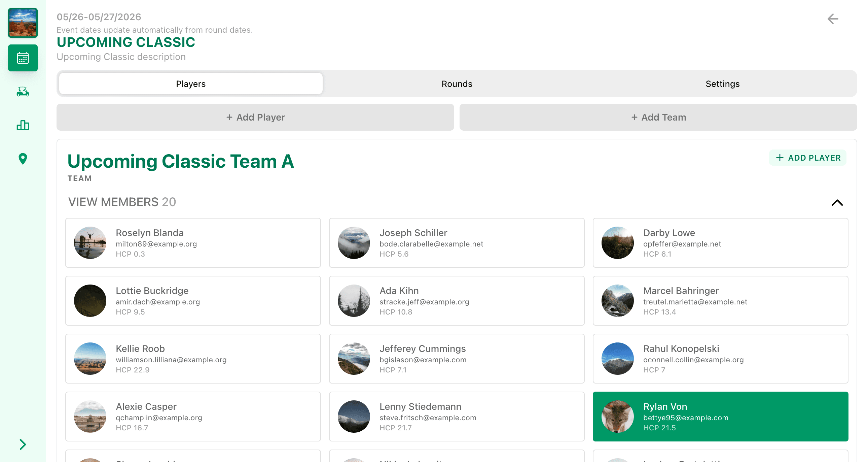Select the Alexie Casper member card
The width and height of the screenshot is (868, 462).
[193, 417]
